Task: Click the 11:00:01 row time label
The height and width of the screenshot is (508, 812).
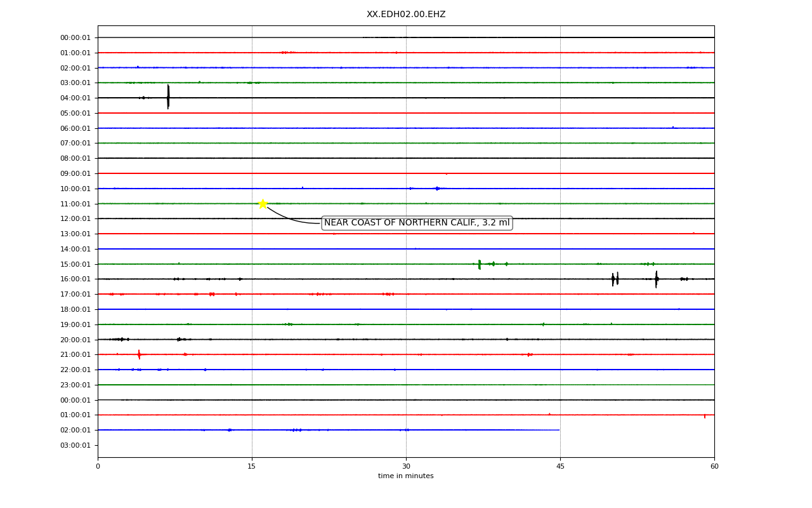Action: pyautogui.click(x=75, y=204)
